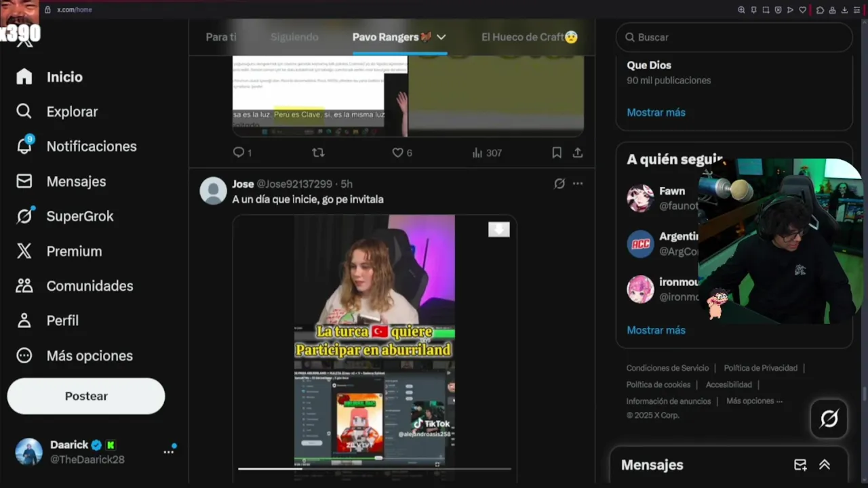This screenshot has width=868, height=488.
Task: Seek the video progress bar
Action: (x=374, y=468)
